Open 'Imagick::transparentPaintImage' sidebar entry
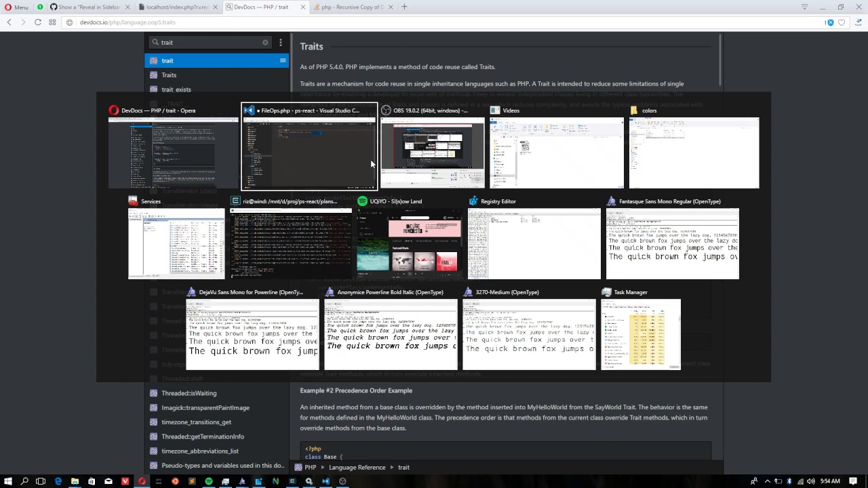The width and height of the screenshot is (868, 488). (216, 407)
